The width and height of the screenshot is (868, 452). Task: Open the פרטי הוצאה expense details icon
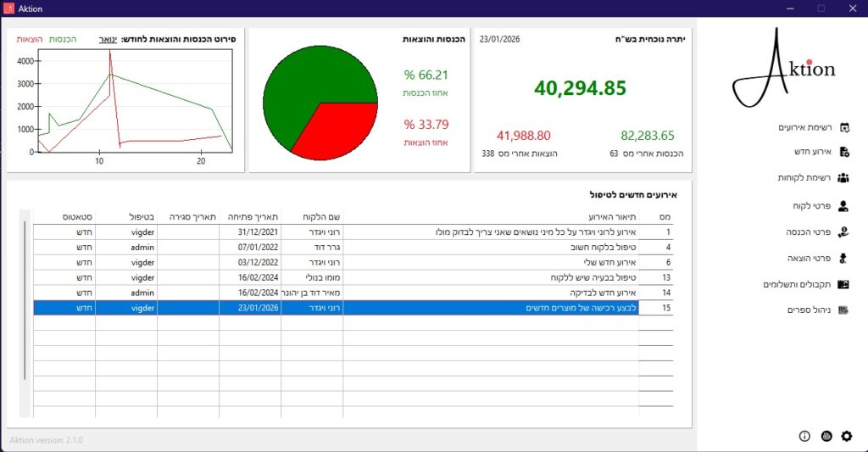[x=843, y=258]
